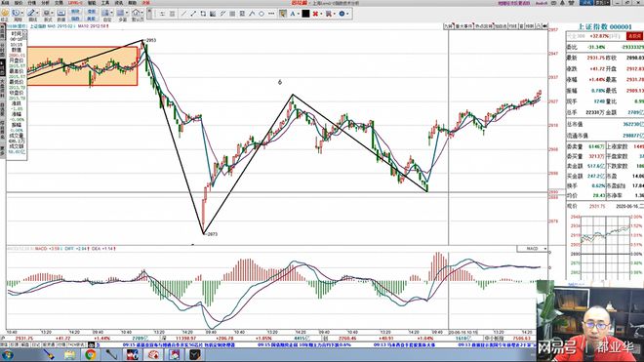
Task: Select the text annotation A tool
Action: [293, 14]
